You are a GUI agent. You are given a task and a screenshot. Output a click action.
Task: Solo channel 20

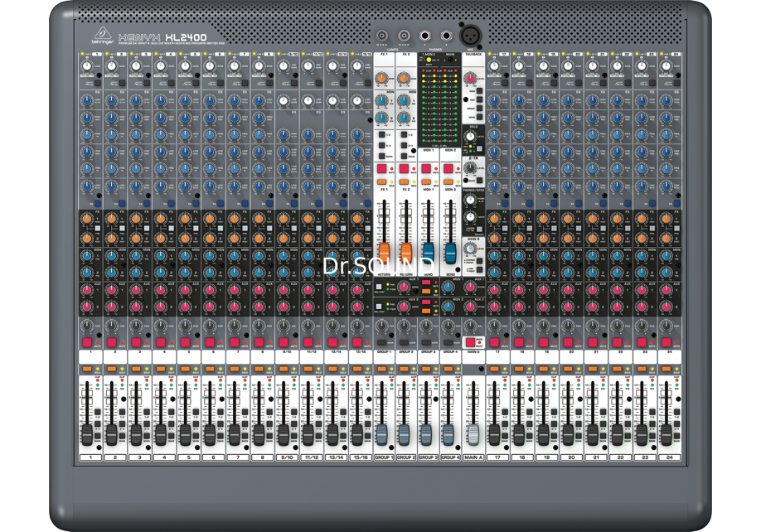coord(569,369)
